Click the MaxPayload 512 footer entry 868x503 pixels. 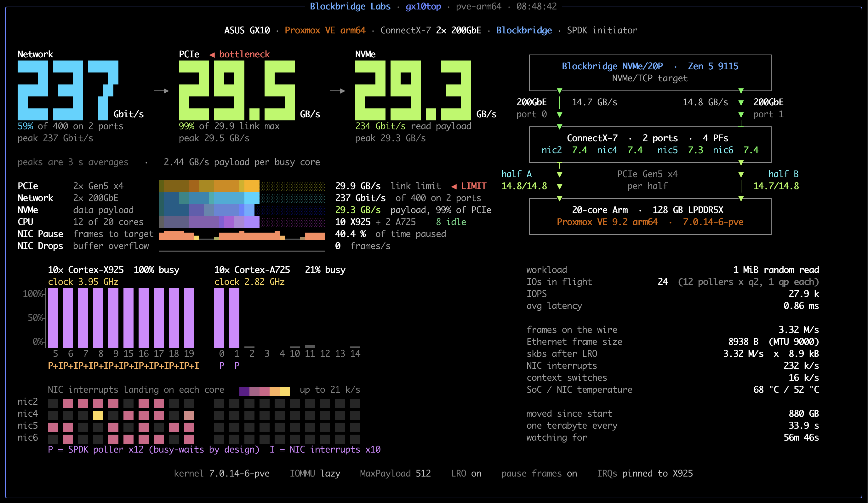point(396,473)
